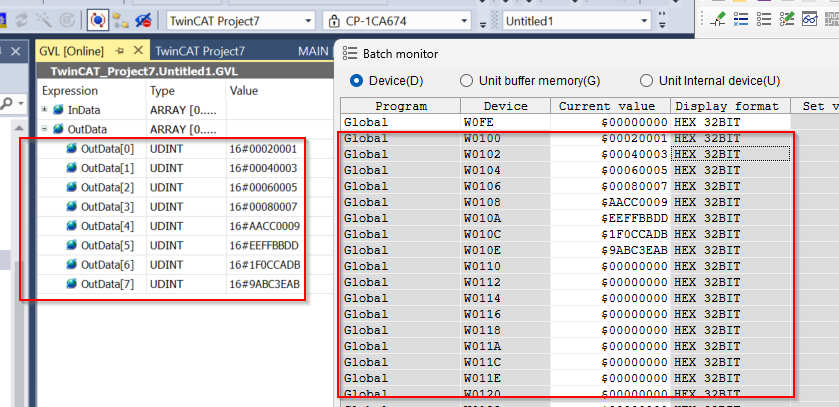
Task: Click the left panel vertical scrollbar thumb
Action: 19,334
